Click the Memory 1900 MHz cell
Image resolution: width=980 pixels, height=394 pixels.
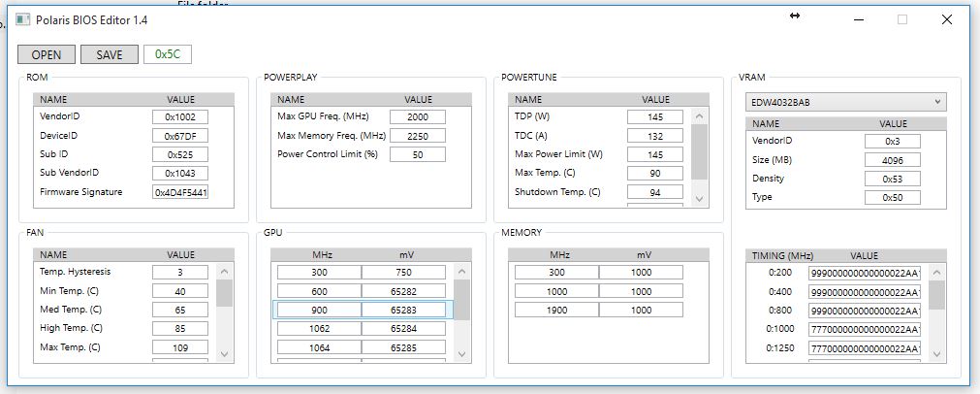pos(556,310)
